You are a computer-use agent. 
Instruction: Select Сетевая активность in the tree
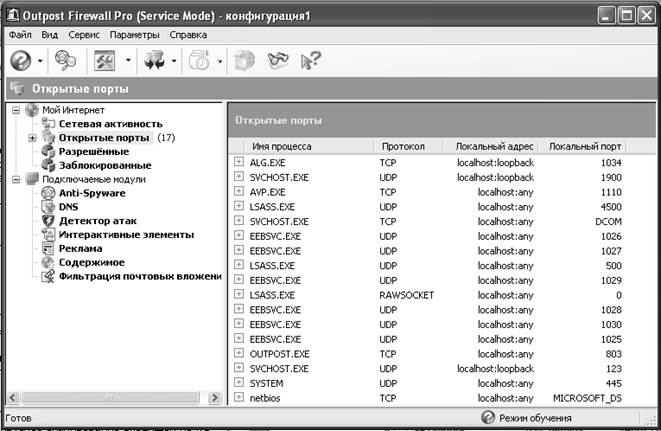[x=110, y=123]
